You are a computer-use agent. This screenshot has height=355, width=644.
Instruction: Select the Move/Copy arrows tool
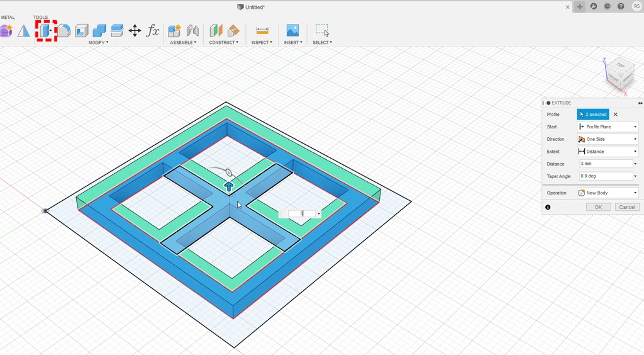[135, 30]
